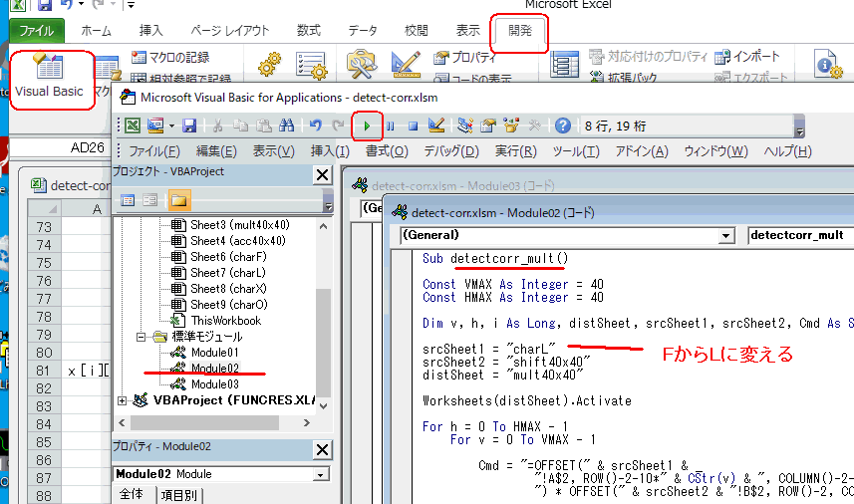Switch to the データ ribbon tab
The width and height of the screenshot is (854, 504).
[x=363, y=31]
